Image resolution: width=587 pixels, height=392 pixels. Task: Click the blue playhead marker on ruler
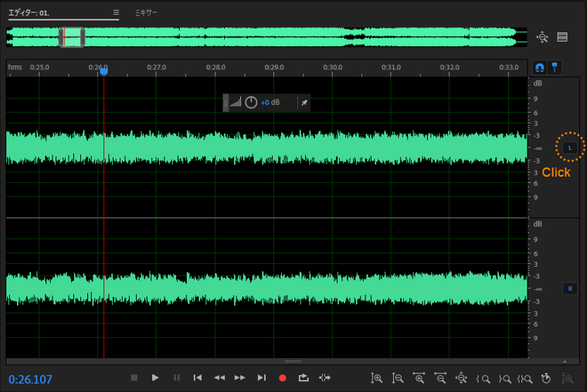coord(104,72)
